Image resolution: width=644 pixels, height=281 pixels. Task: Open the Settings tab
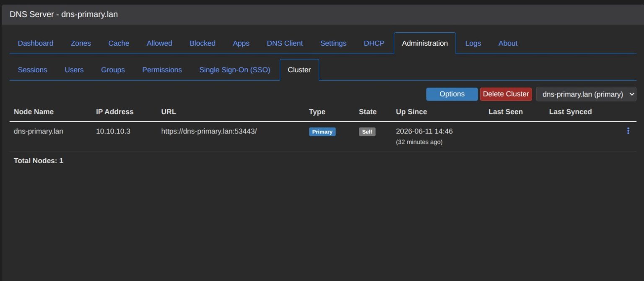click(333, 43)
